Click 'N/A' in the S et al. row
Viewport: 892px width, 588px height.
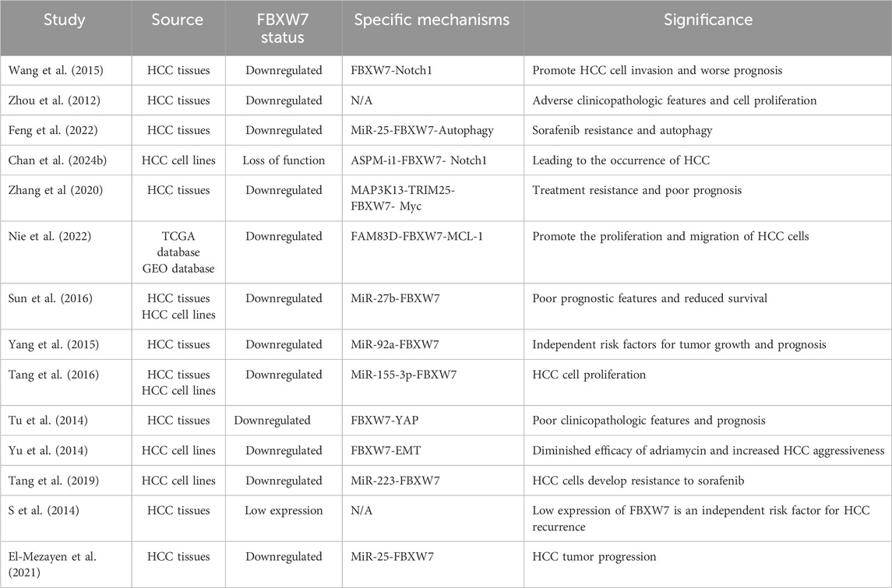tap(361, 510)
